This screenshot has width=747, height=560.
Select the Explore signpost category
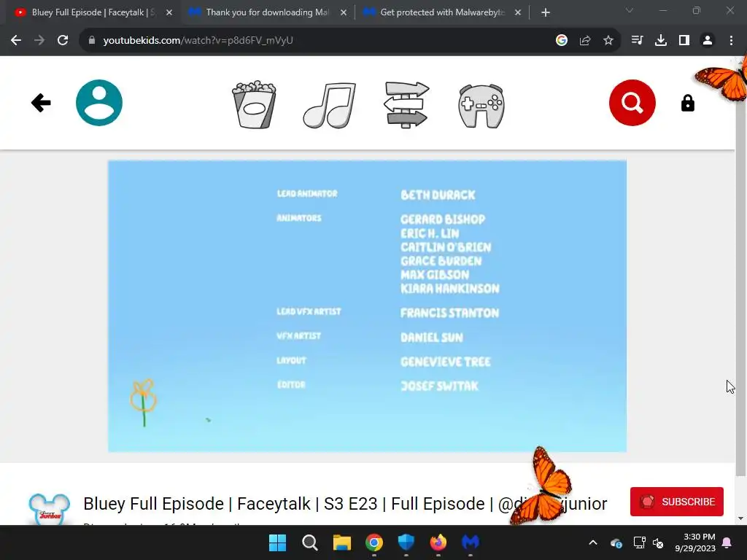406,105
